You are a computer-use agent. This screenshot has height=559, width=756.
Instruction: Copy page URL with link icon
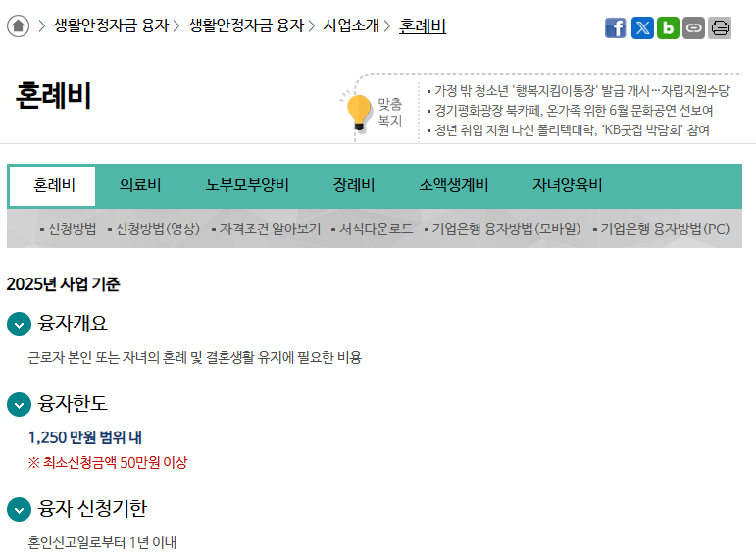pyautogui.click(x=693, y=28)
